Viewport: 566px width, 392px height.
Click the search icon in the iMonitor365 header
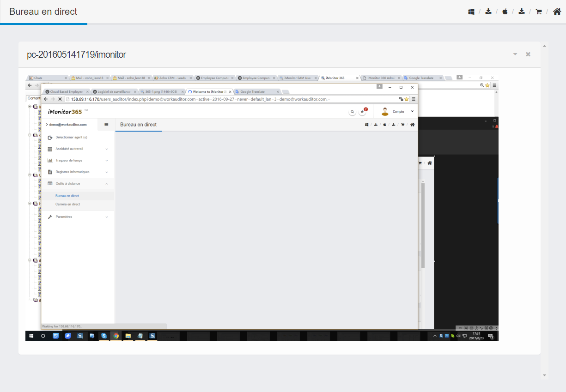tap(352, 112)
